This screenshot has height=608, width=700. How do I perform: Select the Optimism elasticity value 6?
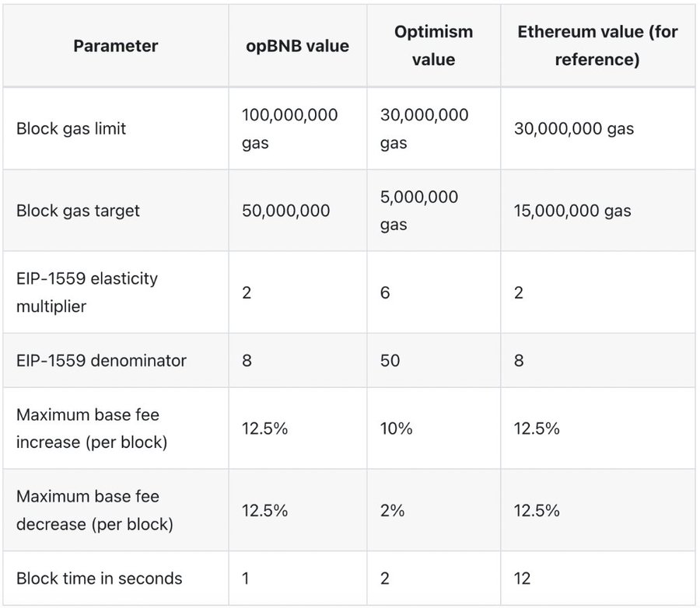tap(385, 293)
